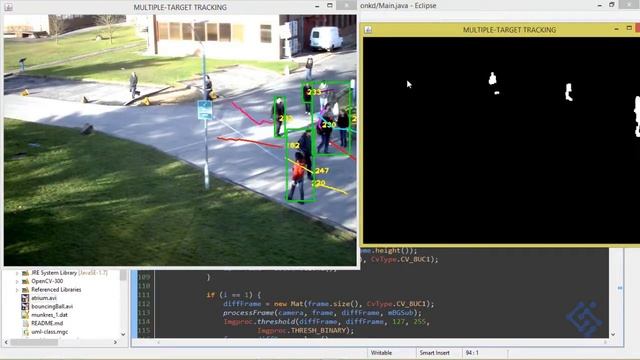Click the 'diffFrame = new Mat' code line
The height and width of the screenshot is (360, 640).
(329, 304)
